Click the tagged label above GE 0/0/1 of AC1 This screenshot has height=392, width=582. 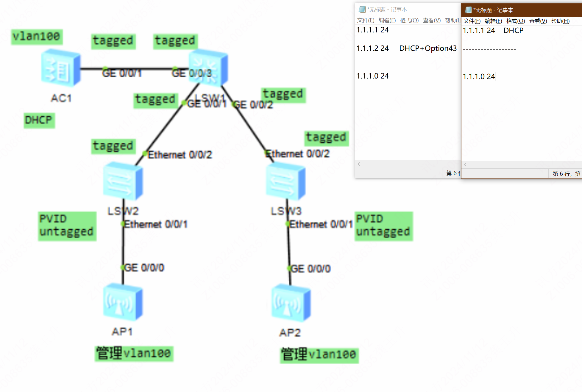click(x=113, y=41)
